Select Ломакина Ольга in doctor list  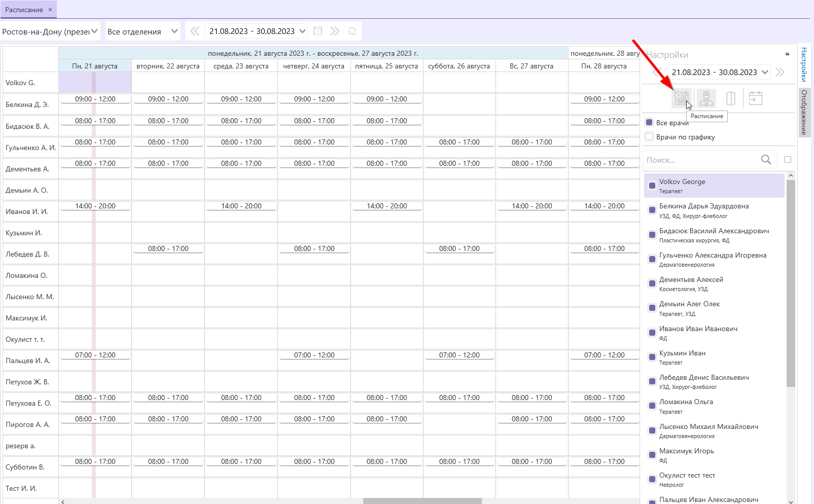pos(714,406)
